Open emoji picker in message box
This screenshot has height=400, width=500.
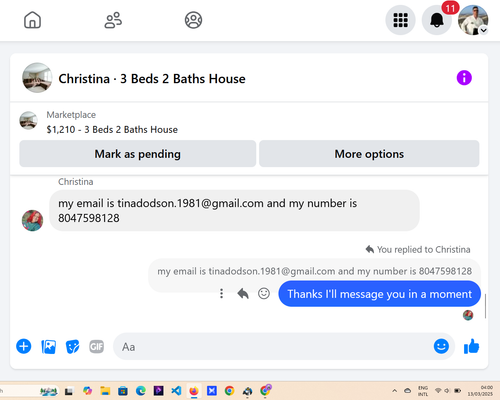point(441,346)
